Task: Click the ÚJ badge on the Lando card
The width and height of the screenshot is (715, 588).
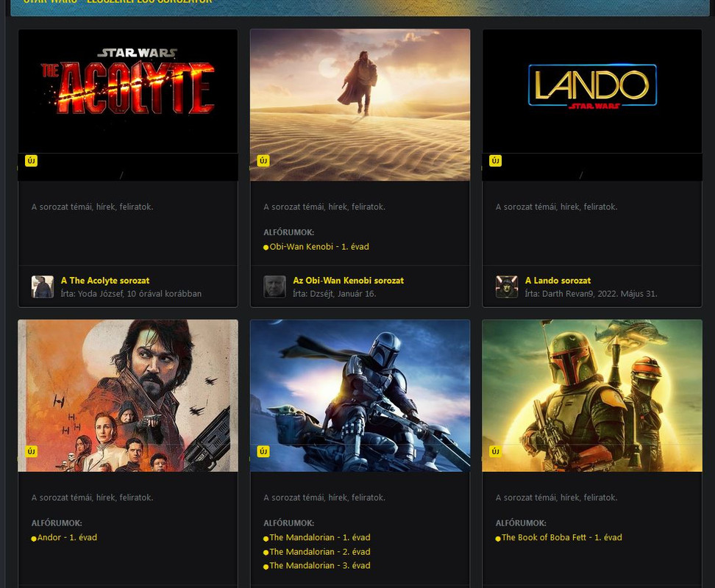Action: click(x=495, y=161)
